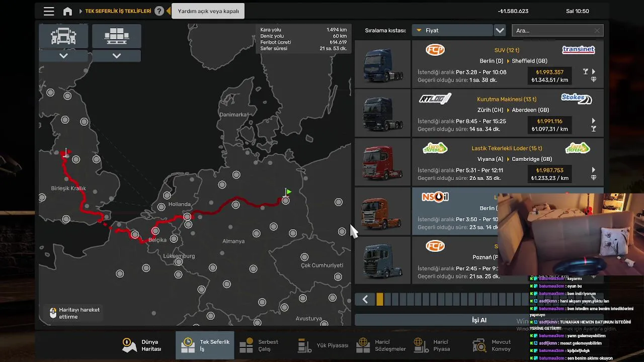Open the Yük Piyasası tab
644x362 pixels.
[x=323, y=345]
